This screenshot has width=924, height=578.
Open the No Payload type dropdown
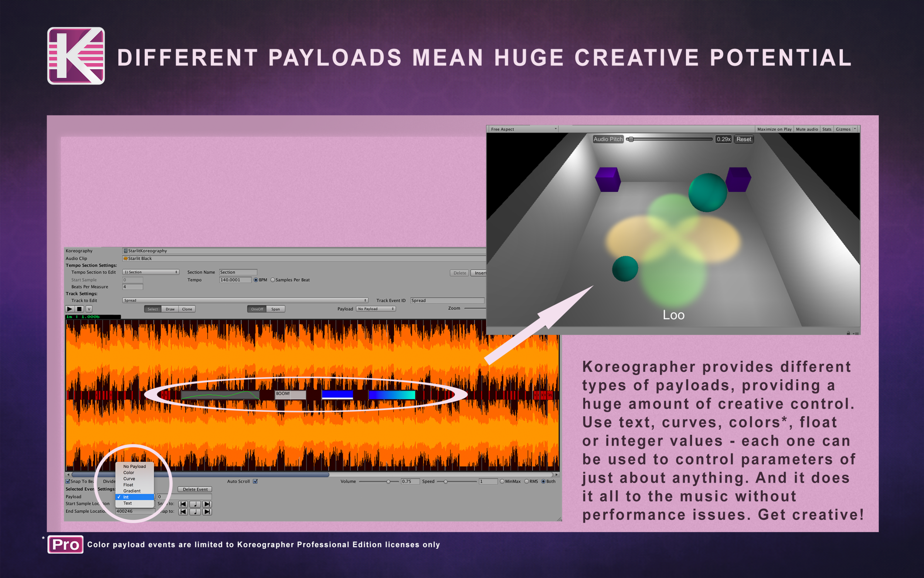(x=376, y=309)
